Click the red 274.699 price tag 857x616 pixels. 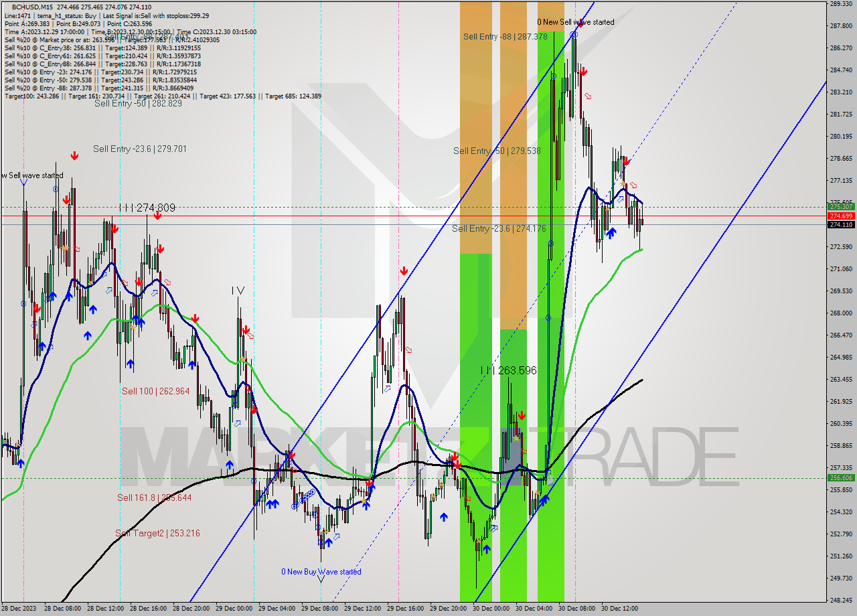coord(841,216)
